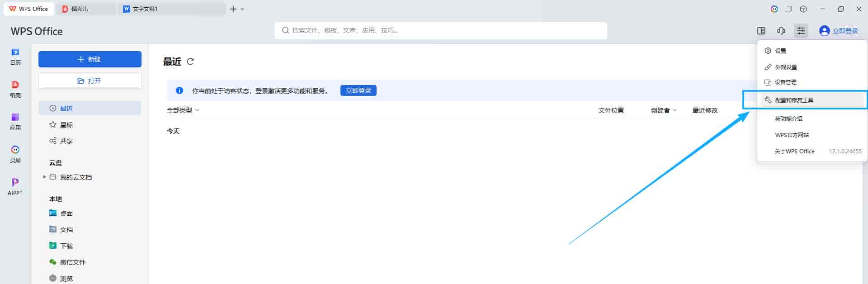This screenshot has height=284, width=868.
Task: Click the 最近修改 column header
Action: pyautogui.click(x=705, y=110)
